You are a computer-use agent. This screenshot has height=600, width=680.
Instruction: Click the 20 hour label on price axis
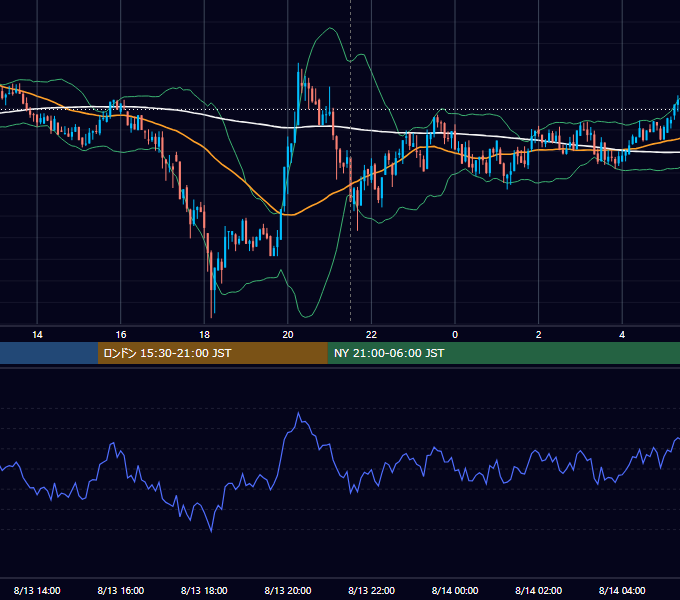coord(288,335)
